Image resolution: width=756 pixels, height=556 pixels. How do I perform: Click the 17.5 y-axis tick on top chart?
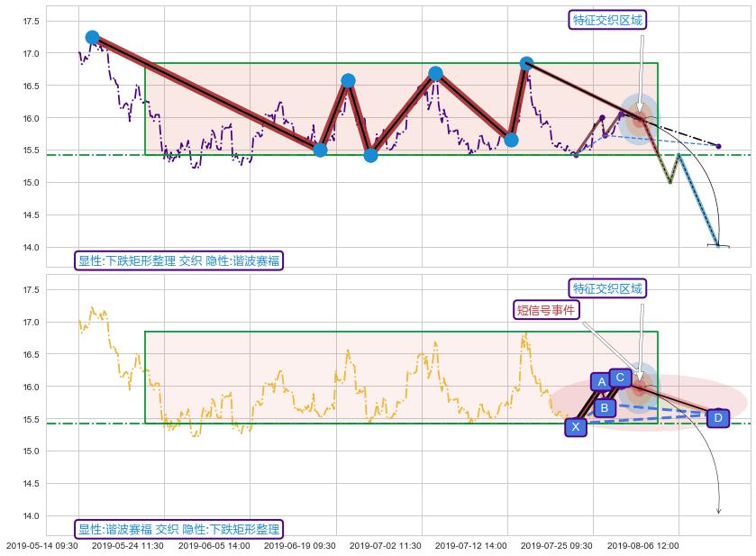click(32, 22)
